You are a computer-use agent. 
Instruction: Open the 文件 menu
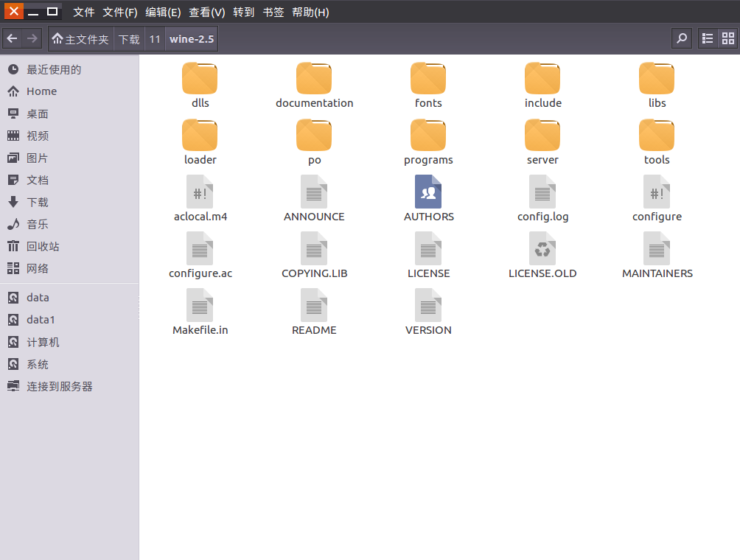(x=84, y=13)
